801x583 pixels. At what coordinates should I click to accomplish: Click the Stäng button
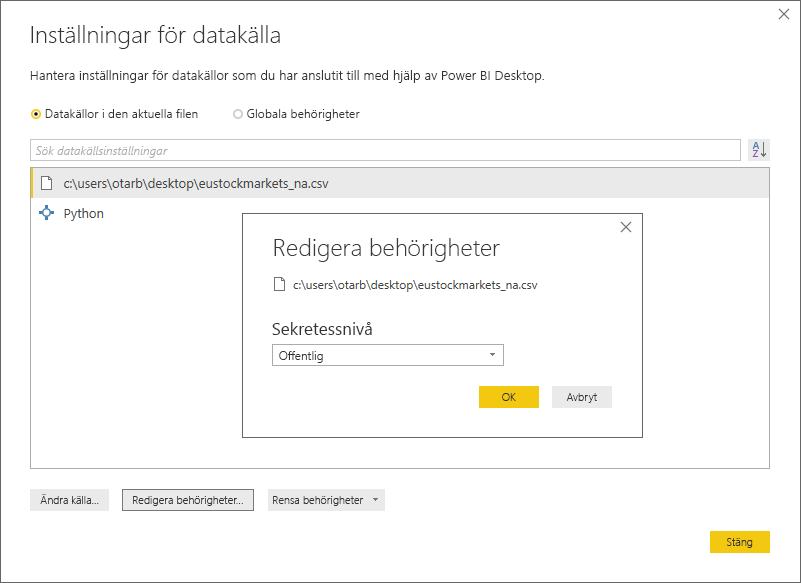click(x=740, y=542)
